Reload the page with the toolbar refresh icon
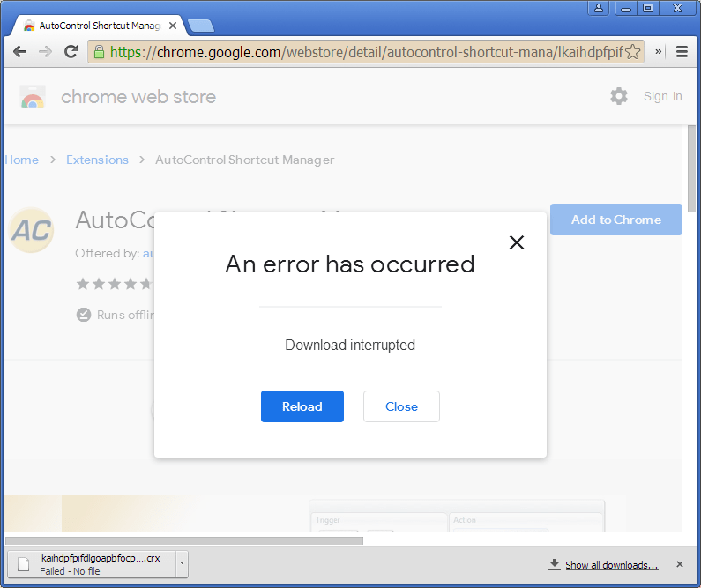The width and height of the screenshot is (701, 588). [x=71, y=52]
